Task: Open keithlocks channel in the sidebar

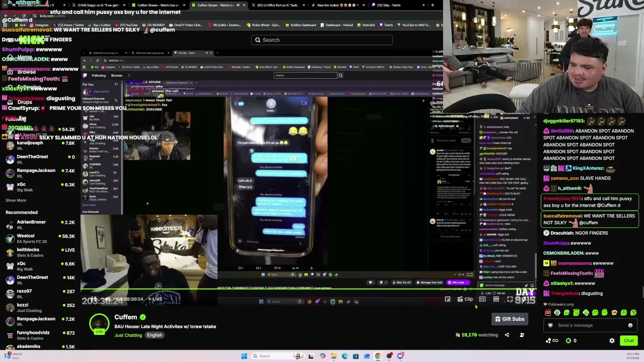Action: (40, 252)
